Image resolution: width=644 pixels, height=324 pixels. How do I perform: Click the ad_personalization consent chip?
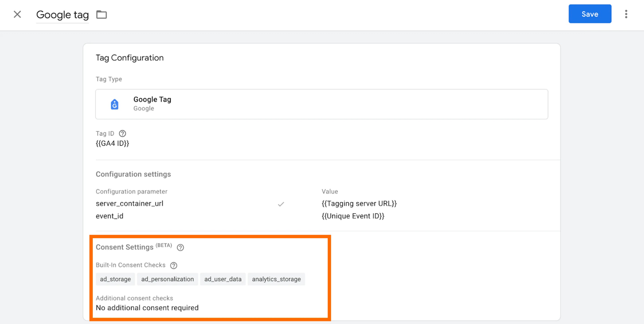point(168,279)
